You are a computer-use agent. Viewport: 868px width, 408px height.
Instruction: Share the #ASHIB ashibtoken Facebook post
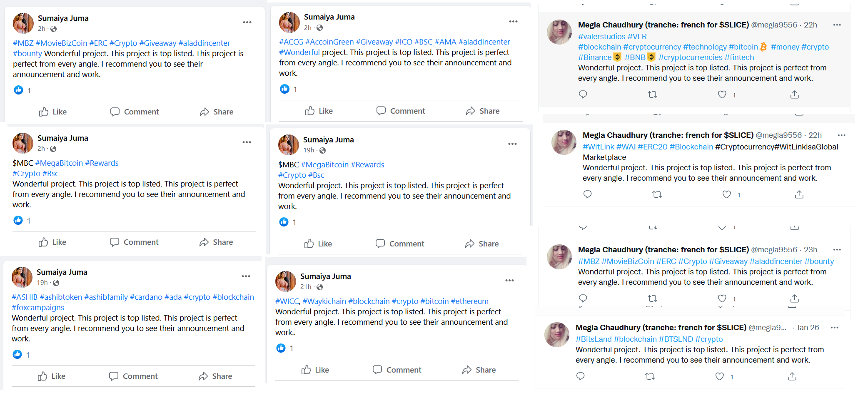215,376
